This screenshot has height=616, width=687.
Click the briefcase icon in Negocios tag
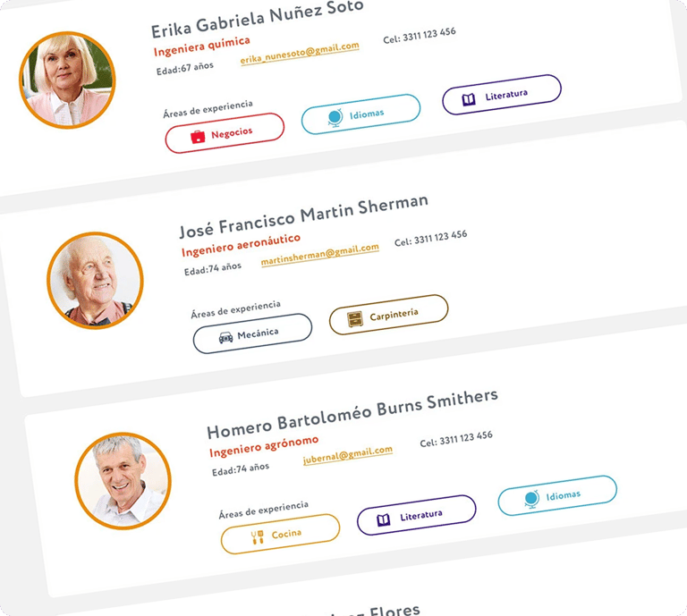click(x=198, y=137)
